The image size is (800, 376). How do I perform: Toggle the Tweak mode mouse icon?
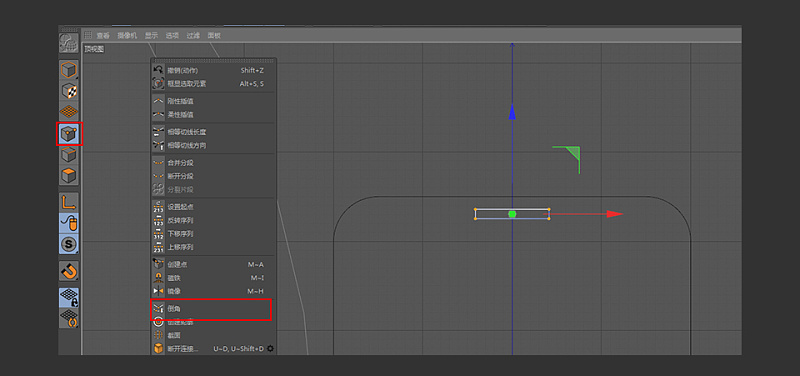pyautogui.click(x=68, y=223)
